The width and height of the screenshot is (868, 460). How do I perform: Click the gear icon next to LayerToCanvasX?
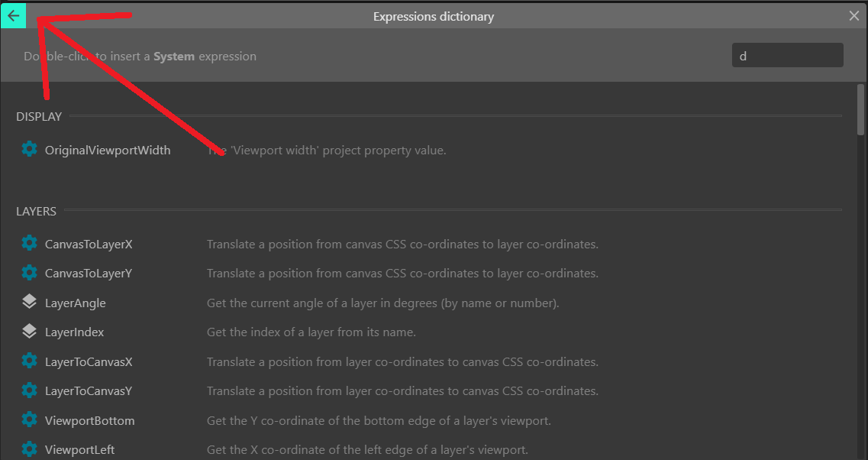[x=29, y=361]
